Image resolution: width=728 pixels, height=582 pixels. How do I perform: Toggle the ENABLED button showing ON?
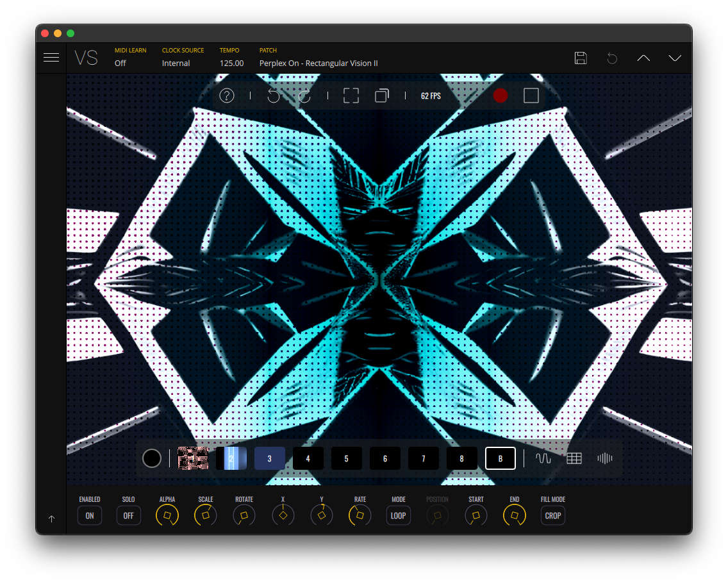point(90,515)
